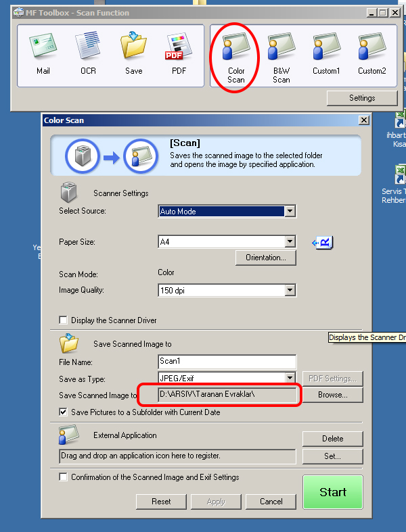Expand the Image Quality dropdown
The height and width of the screenshot is (532, 406).
coord(290,290)
